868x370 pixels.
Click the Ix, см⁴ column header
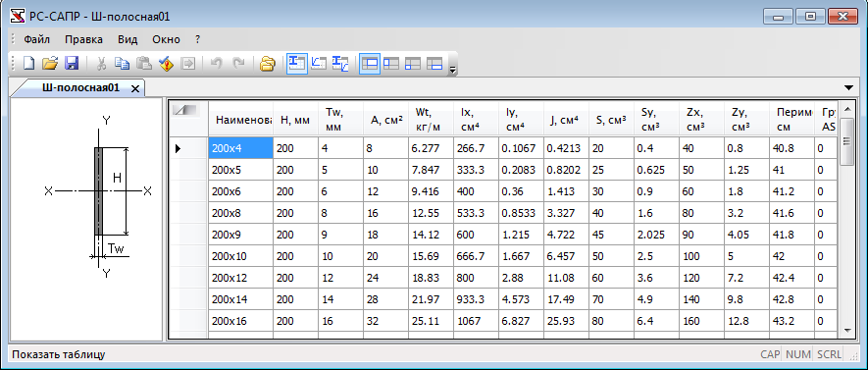pyautogui.click(x=476, y=119)
